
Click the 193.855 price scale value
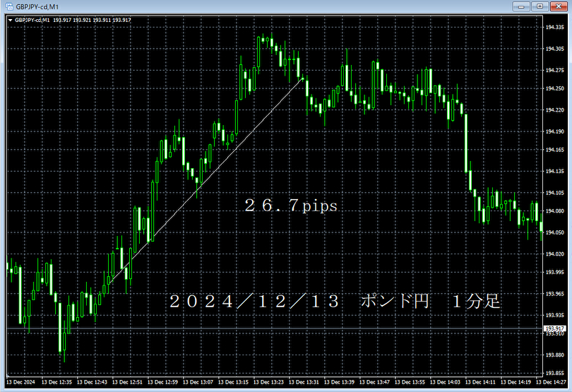coord(554,374)
